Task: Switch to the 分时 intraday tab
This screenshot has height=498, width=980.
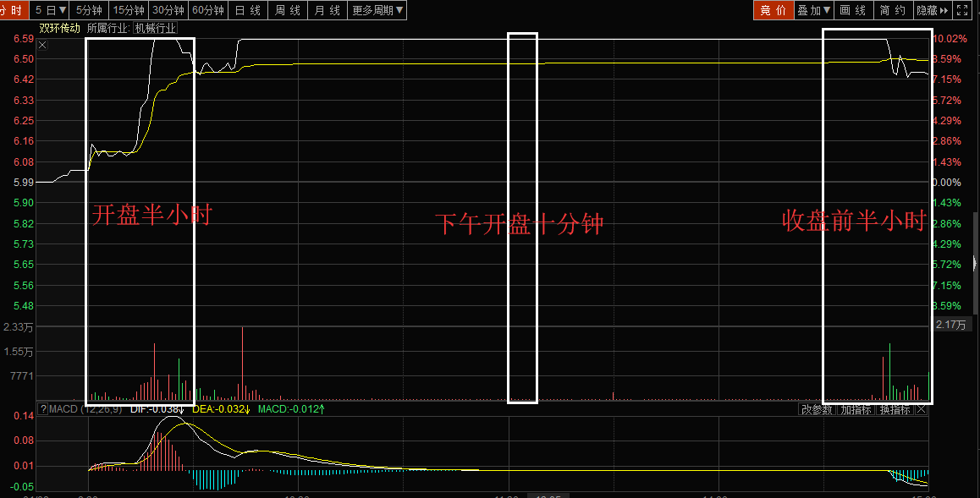Action: [x=13, y=10]
